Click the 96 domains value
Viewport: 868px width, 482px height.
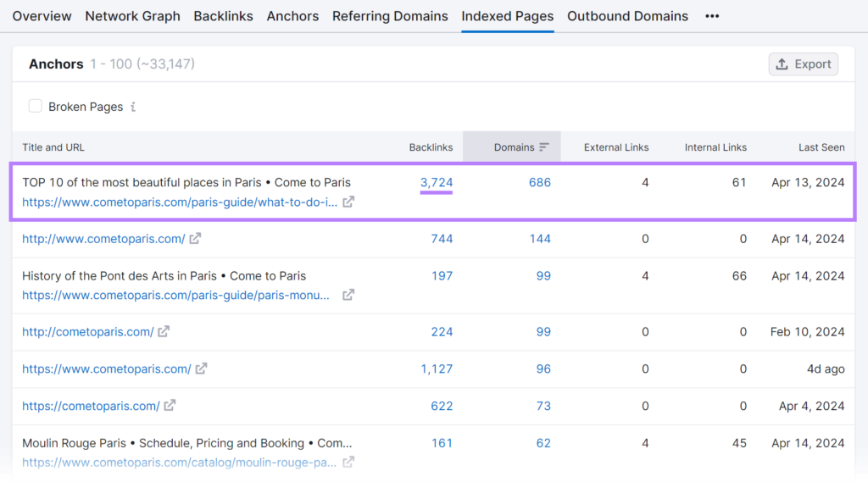[x=543, y=368]
